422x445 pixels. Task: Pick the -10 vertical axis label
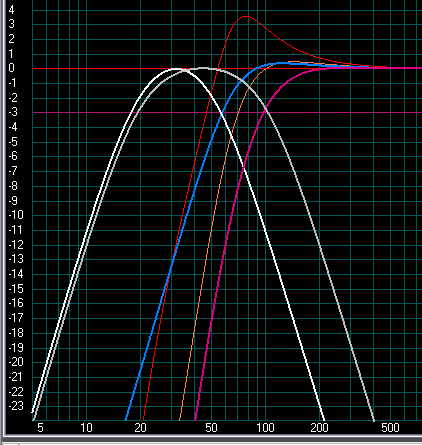tap(16, 215)
